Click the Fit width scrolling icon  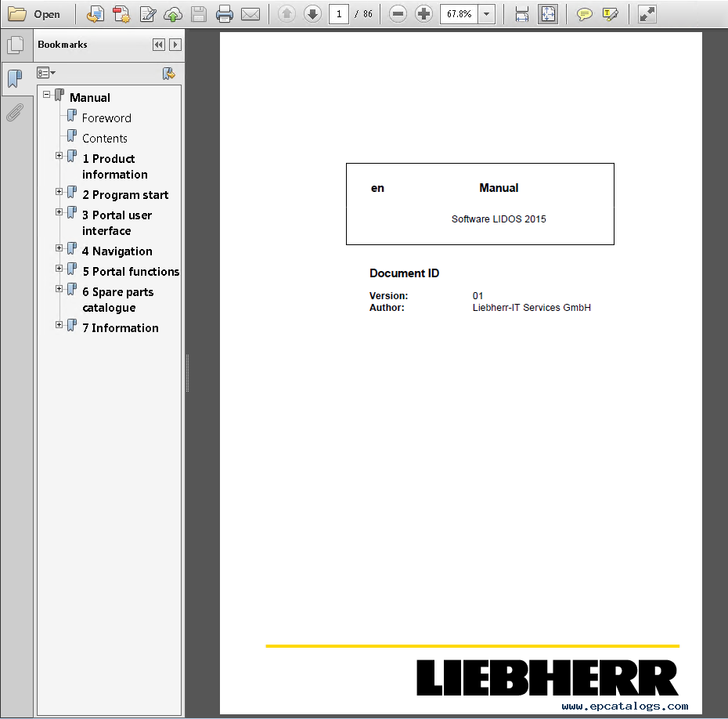pos(522,14)
